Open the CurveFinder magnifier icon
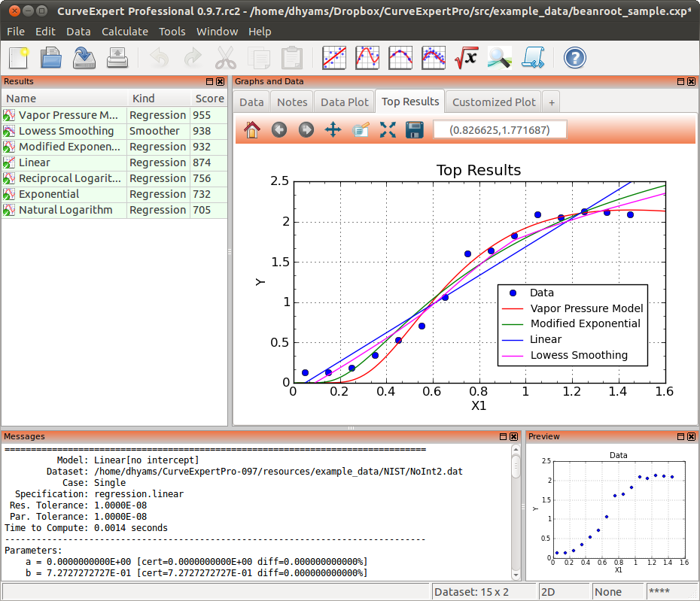Image resolution: width=700 pixels, height=601 pixels. coord(500,58)
